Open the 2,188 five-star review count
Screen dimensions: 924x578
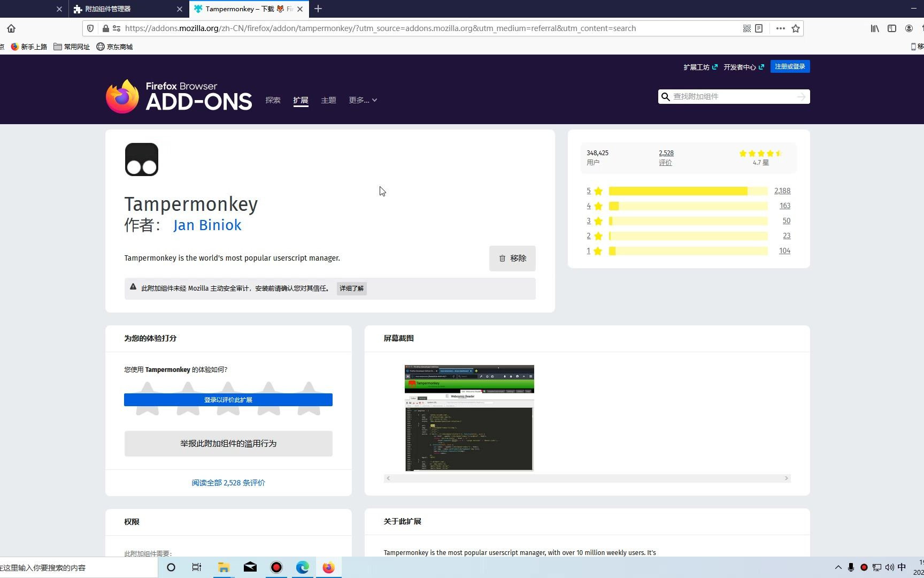[x=782, y=191]
